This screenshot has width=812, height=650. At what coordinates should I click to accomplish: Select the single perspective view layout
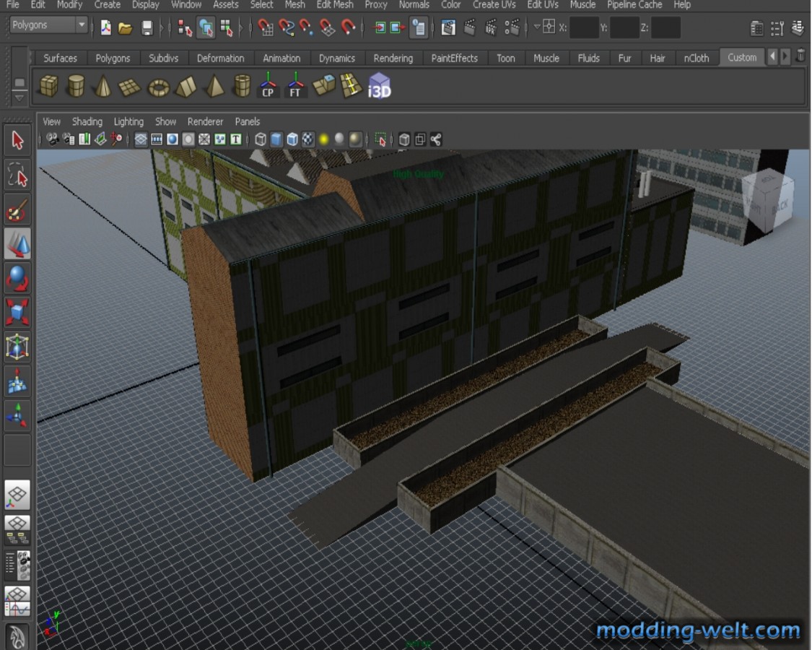[17, 495]
